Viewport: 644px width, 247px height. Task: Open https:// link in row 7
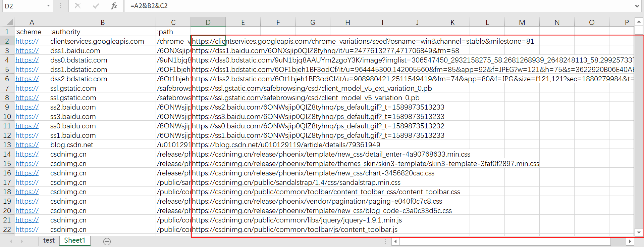tap(27, 88)
